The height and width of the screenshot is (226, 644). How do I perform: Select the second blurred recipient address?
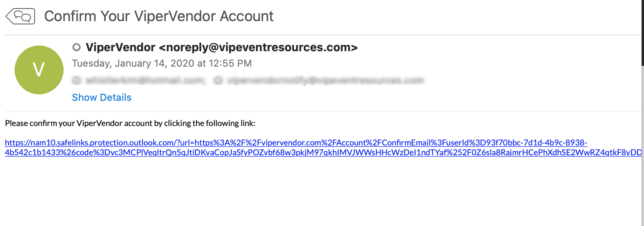tap(325, 80)
